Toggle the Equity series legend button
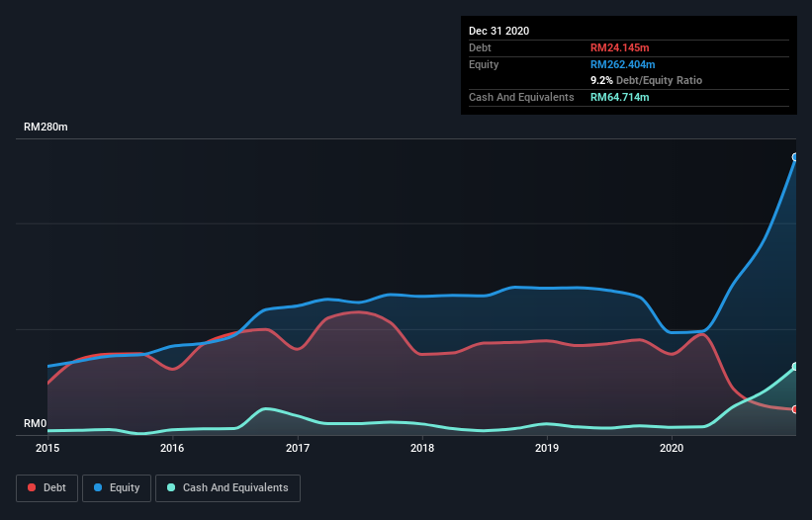 [117, 488]
